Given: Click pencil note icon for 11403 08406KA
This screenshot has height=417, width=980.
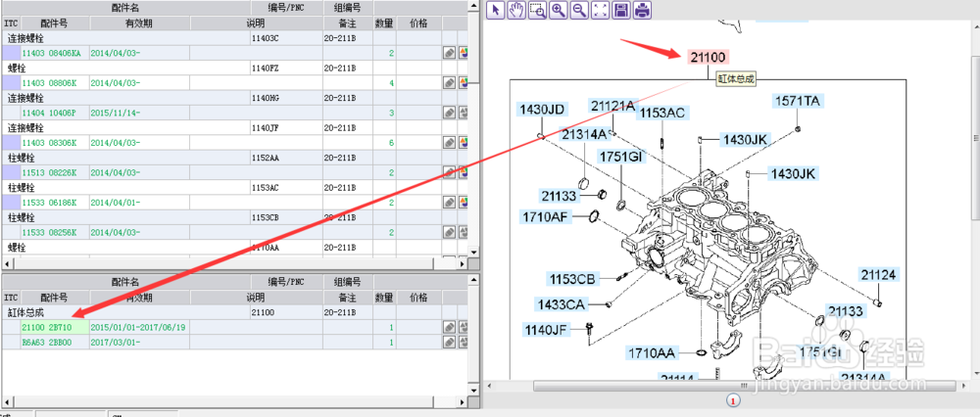Looking at the screenshot, I should (x=449, y=53).
